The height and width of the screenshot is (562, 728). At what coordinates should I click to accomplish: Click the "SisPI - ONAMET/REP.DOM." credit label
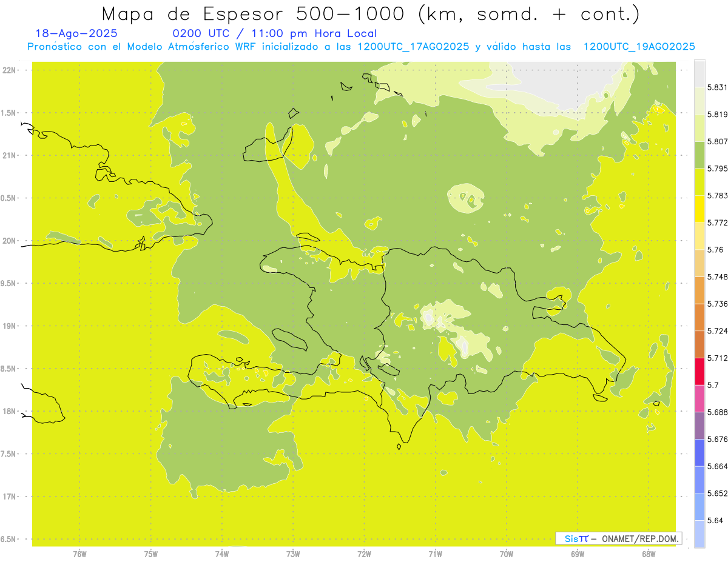click(619, 538)
